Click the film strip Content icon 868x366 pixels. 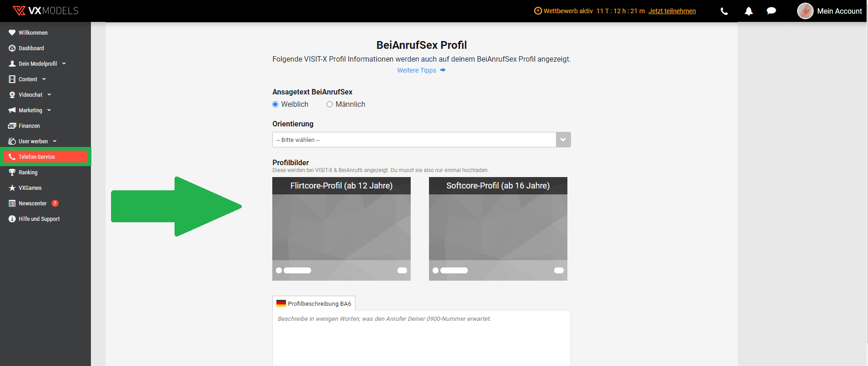pos(12,79)
